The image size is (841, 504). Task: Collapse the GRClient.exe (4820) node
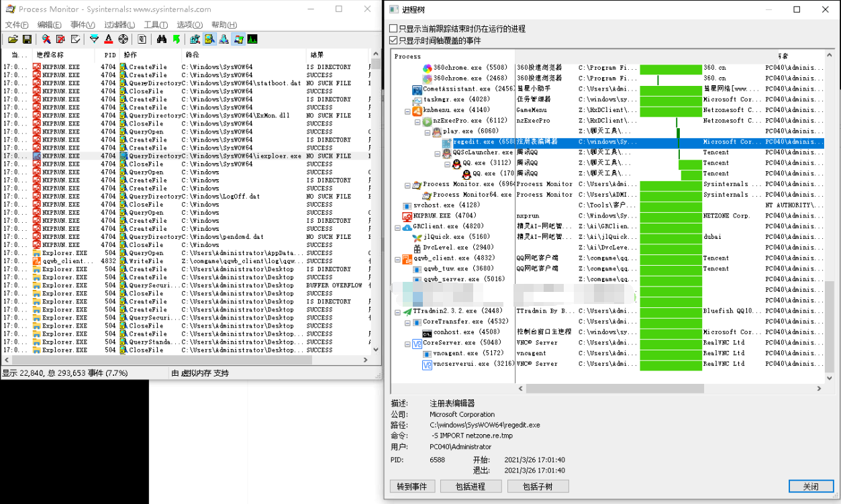pyautogui.click(x=397, y=227)
